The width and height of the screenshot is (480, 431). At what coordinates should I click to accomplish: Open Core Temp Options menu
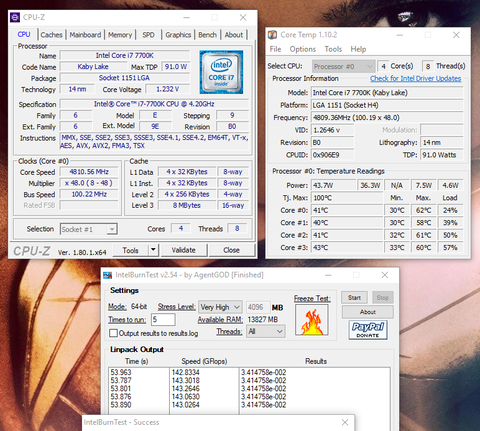click(302, 49)
